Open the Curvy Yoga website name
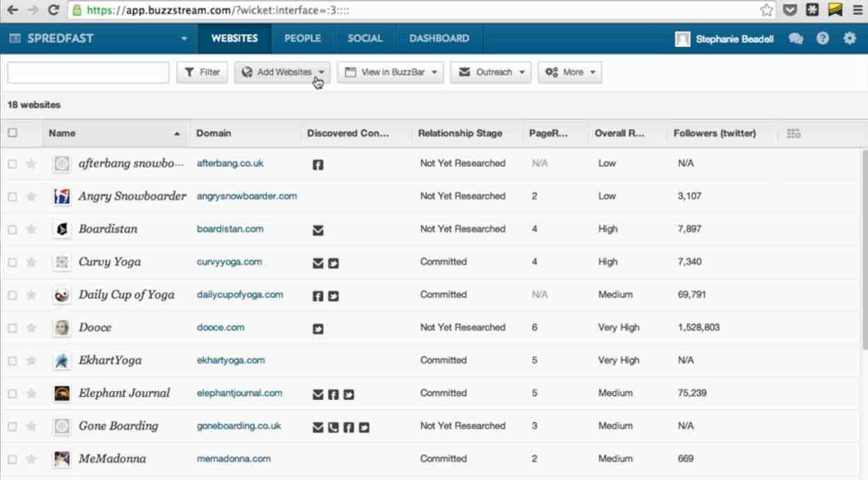This screenshot has width=868, height=480. tap(109, 262)
